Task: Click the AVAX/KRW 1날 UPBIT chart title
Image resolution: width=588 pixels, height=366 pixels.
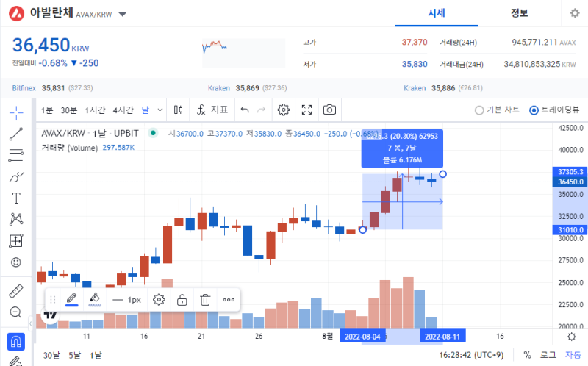Action: click(x=90, y=134)
